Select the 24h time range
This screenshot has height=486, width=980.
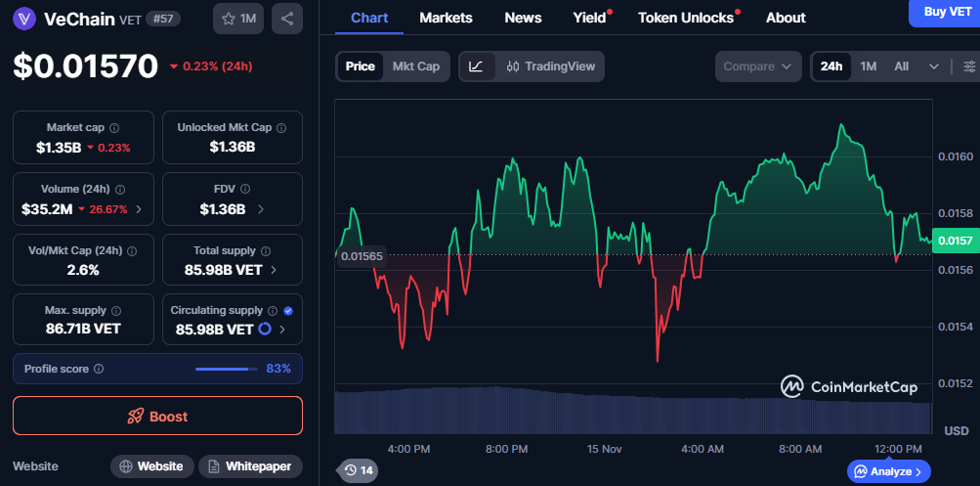[831, 66]
